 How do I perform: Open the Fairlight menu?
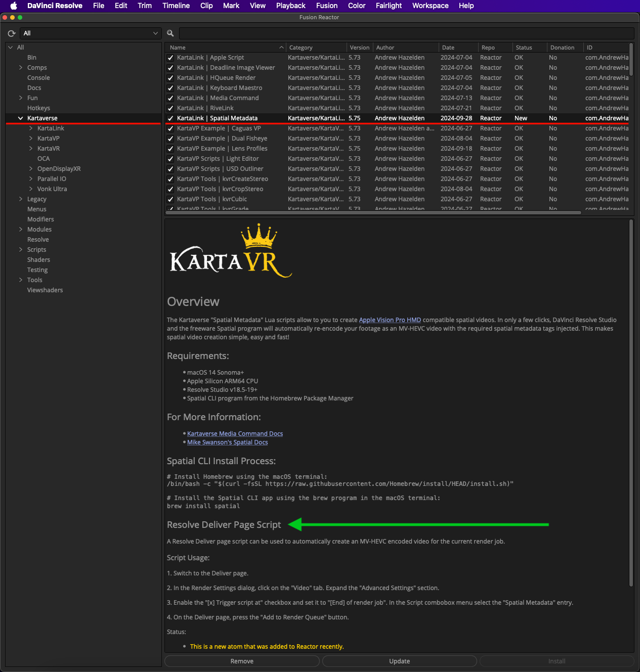click(x=389, y=6)
